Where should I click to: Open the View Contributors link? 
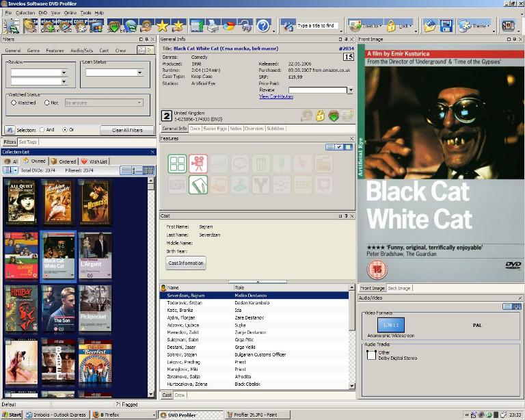point(276,96)
